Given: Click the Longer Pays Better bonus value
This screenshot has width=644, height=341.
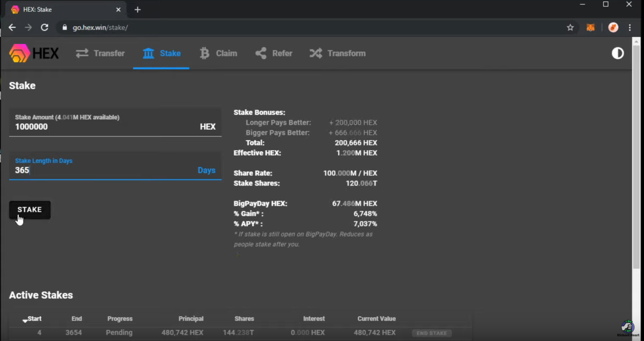Looking at the screenshot, I should (x=353, y=123).
